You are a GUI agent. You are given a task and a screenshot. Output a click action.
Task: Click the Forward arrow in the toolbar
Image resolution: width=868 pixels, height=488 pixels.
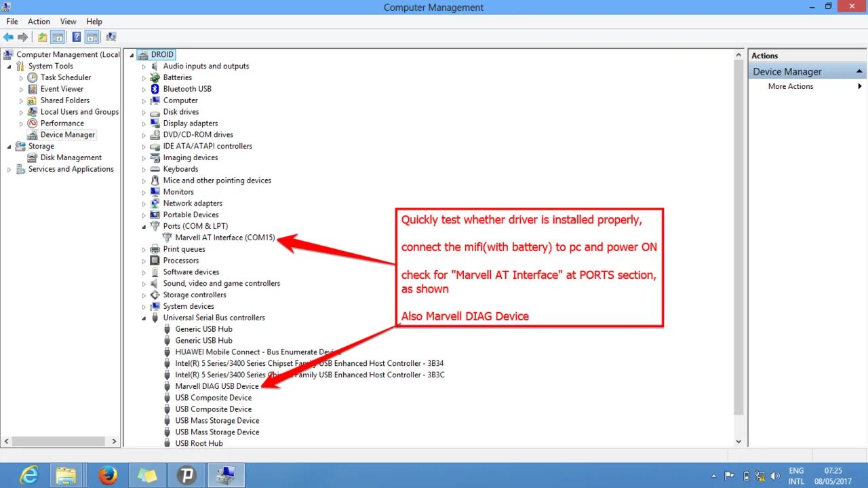click(x=23, y=37)
